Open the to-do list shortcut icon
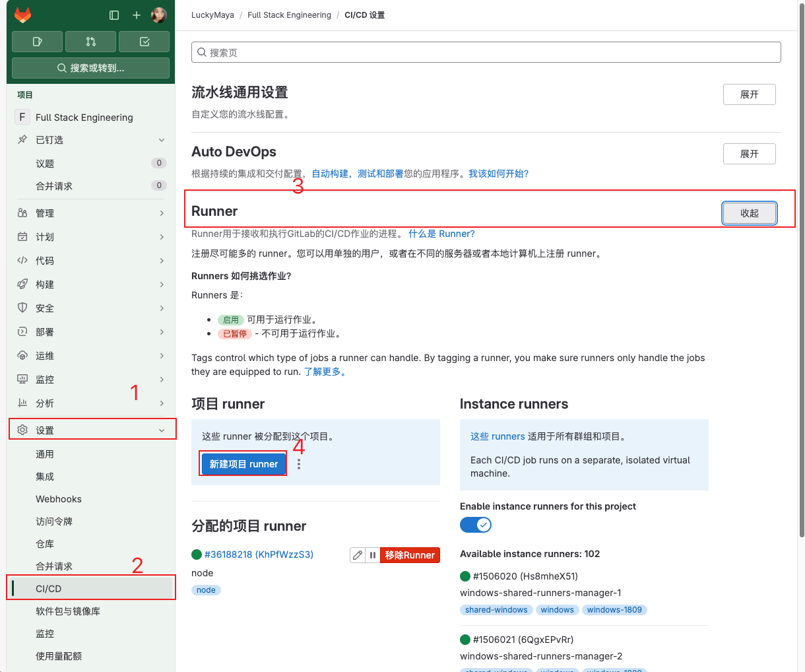 click(x=145, y=42)
